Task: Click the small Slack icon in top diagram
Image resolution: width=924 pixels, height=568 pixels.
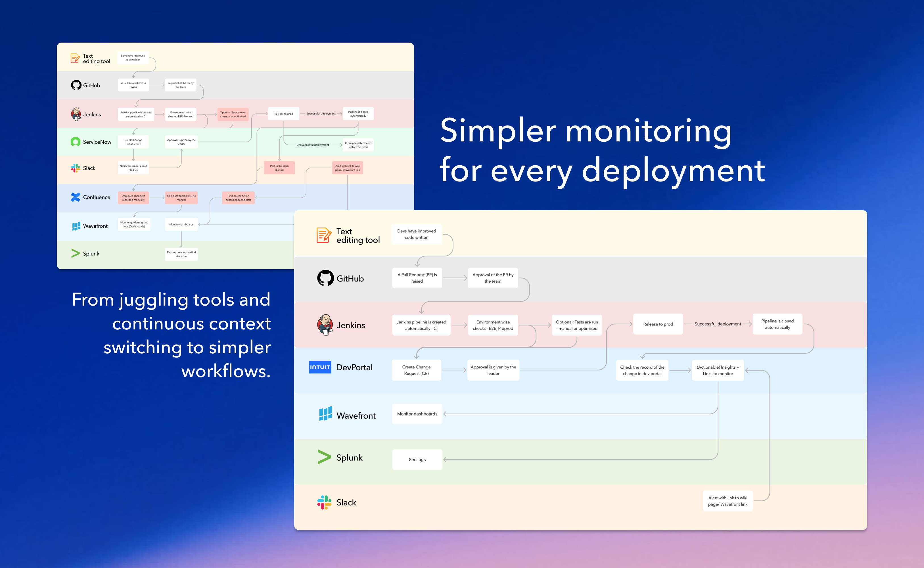Action: pos(76,168)
